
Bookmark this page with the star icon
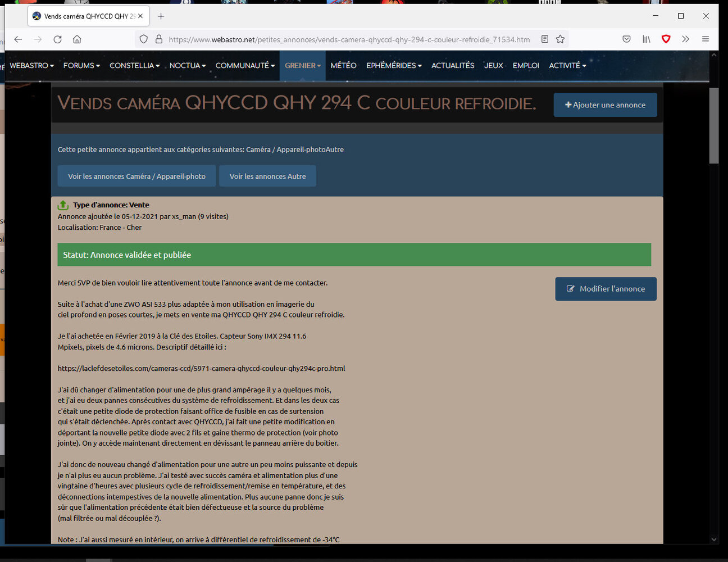pyautogui.click(x=560, y=39)
